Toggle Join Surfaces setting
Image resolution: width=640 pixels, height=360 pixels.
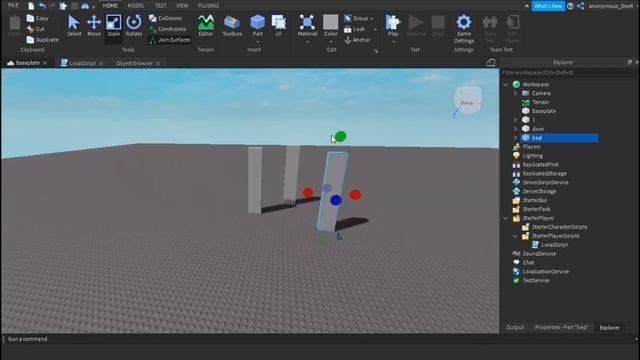pyautogui.click(x=170, y=40)
